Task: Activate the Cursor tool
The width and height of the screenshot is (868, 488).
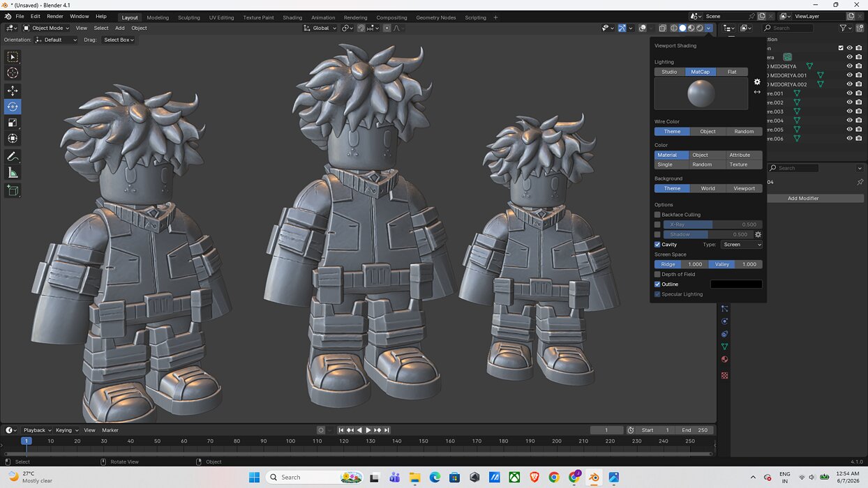Action: click(x=13, y=73)
